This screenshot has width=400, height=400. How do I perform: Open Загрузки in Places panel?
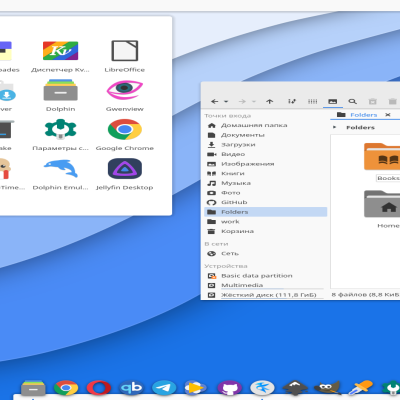click(265, 145)
